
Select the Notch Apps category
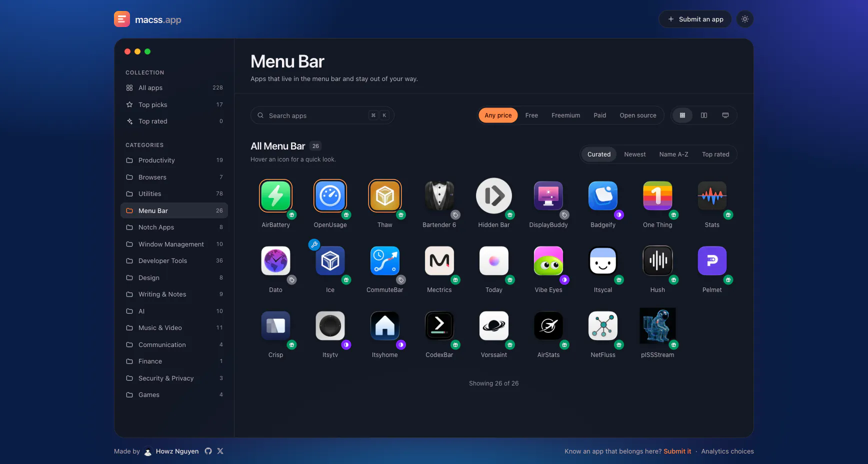(174, 227)
